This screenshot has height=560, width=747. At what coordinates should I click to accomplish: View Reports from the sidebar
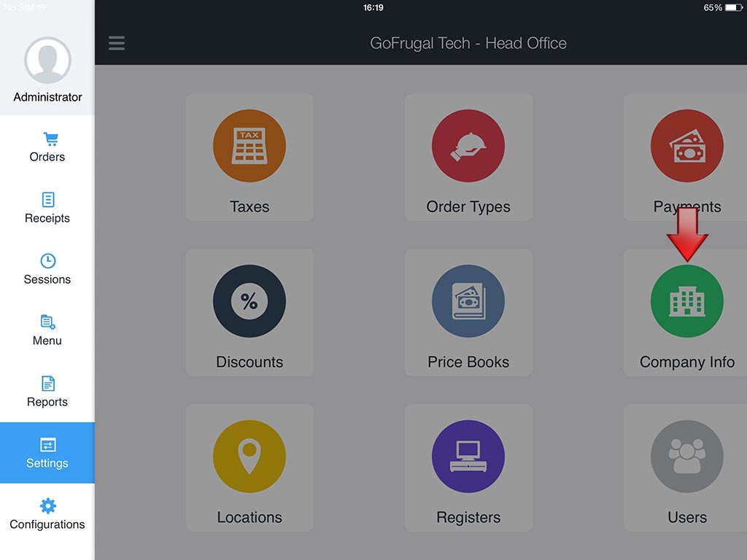pos(47,392)
